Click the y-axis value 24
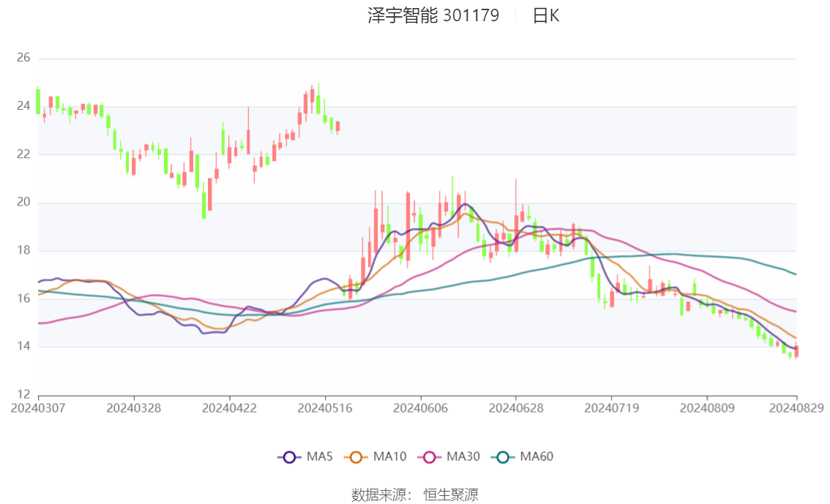The image size is (830, 504). click(23, 106)
